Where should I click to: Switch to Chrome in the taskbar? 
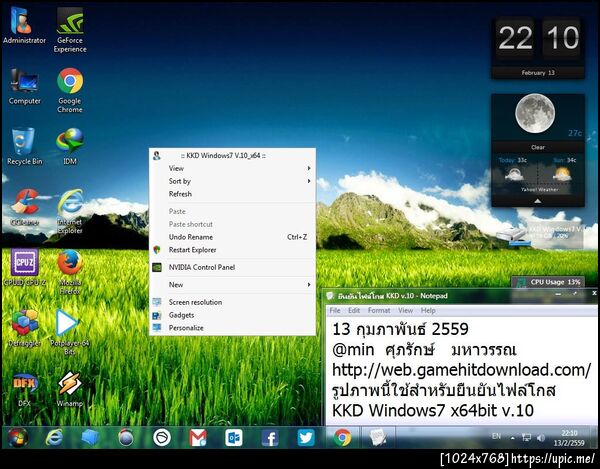342,437
